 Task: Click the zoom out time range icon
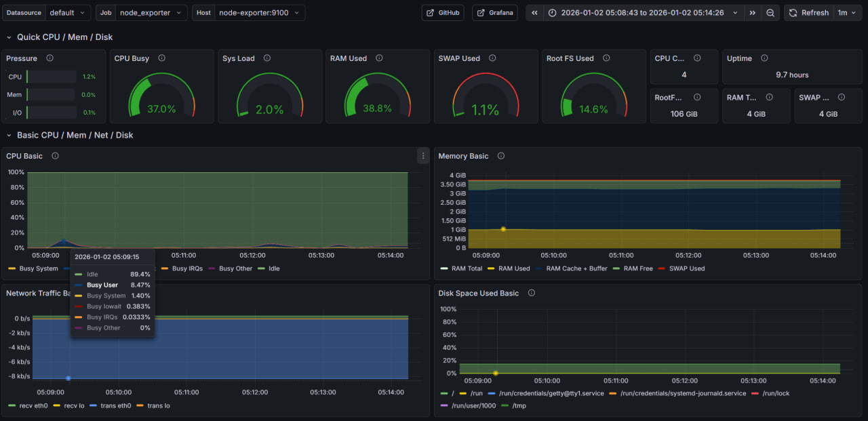[x=770, y=13]
